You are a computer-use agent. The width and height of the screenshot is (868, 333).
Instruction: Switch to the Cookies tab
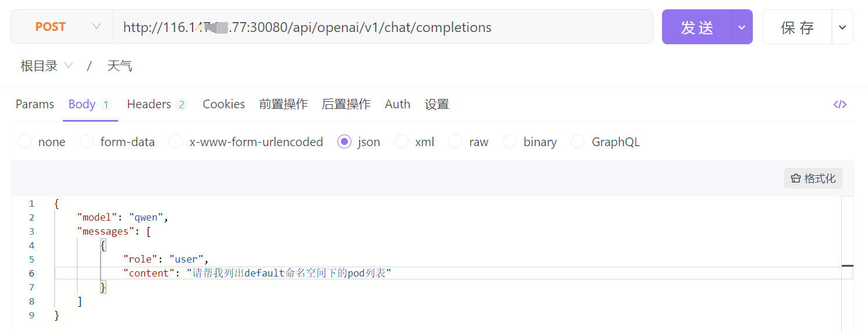[223, 104]
